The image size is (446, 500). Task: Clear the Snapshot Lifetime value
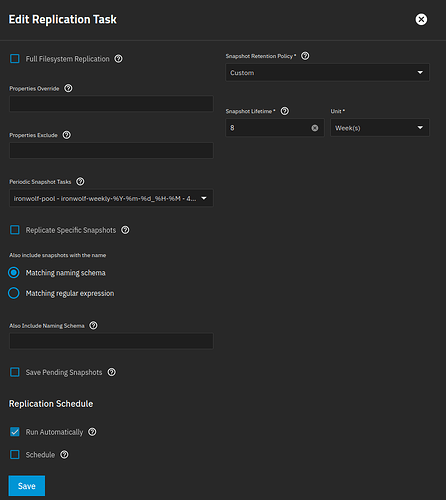click(315, 128)
